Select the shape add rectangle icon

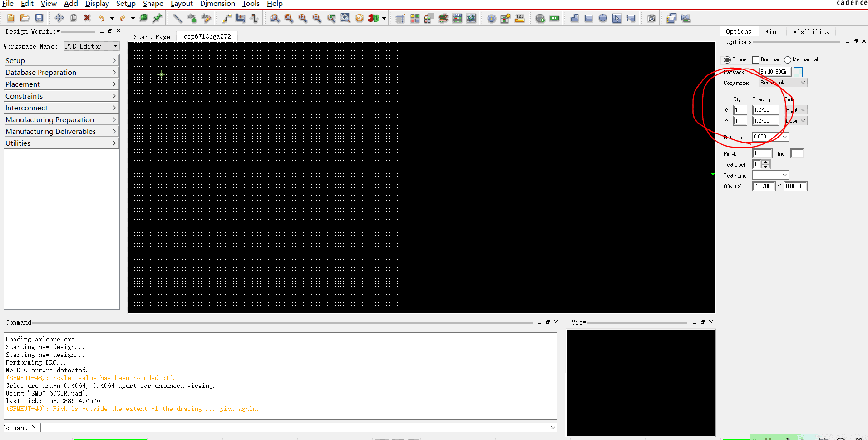589,18
